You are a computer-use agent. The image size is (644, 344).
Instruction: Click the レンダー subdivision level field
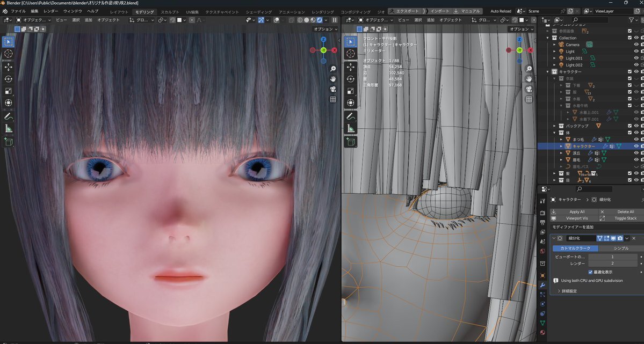pos(612,264)
